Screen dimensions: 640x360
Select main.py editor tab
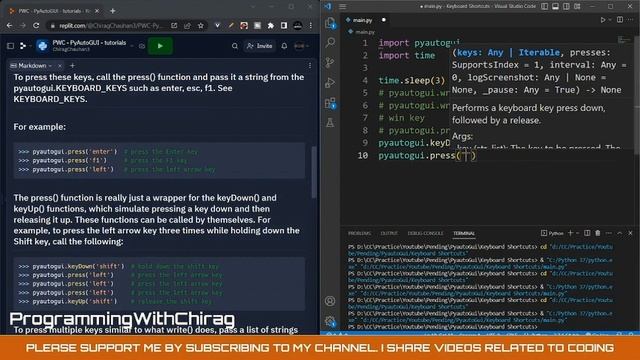(x=362, y=20)
